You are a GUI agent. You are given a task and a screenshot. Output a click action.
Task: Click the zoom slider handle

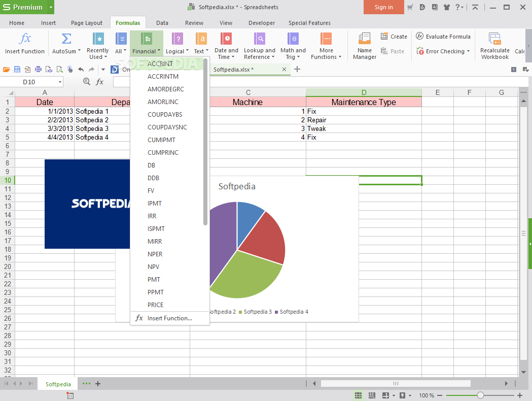(480, 395)
